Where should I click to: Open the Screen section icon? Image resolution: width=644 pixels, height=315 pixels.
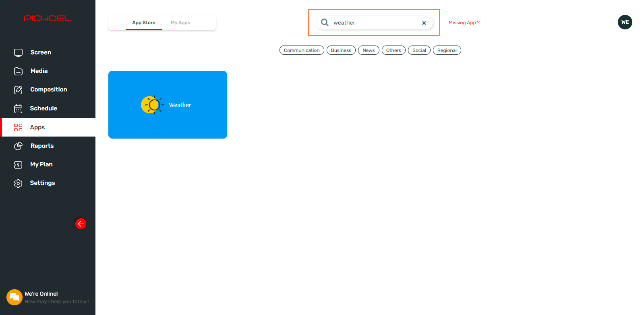coord(18,52)
